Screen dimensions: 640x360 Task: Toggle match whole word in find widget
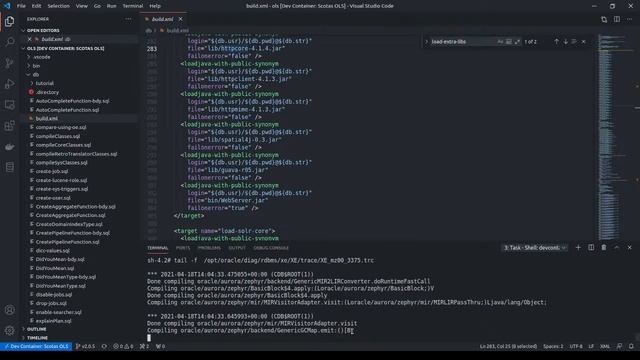pyautogui.click(x=509, y=42)
